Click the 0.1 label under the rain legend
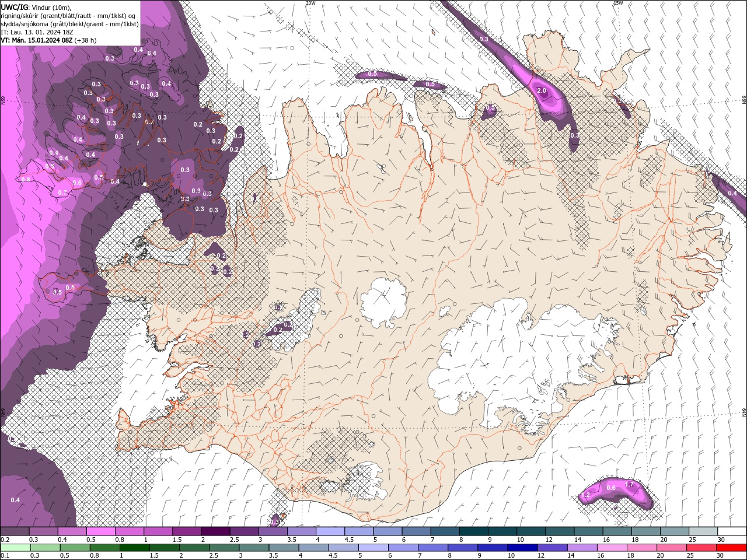747x560 pixels. point(5,555)
